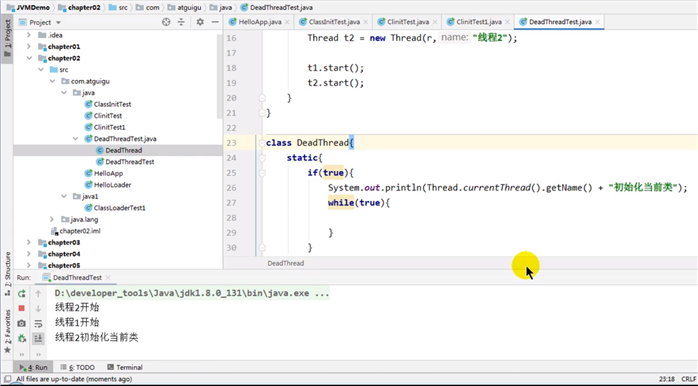Collapse DeadThreadTest.java file node
The width and height of the screenshot is (698, 386).
(x=75, y=139)
